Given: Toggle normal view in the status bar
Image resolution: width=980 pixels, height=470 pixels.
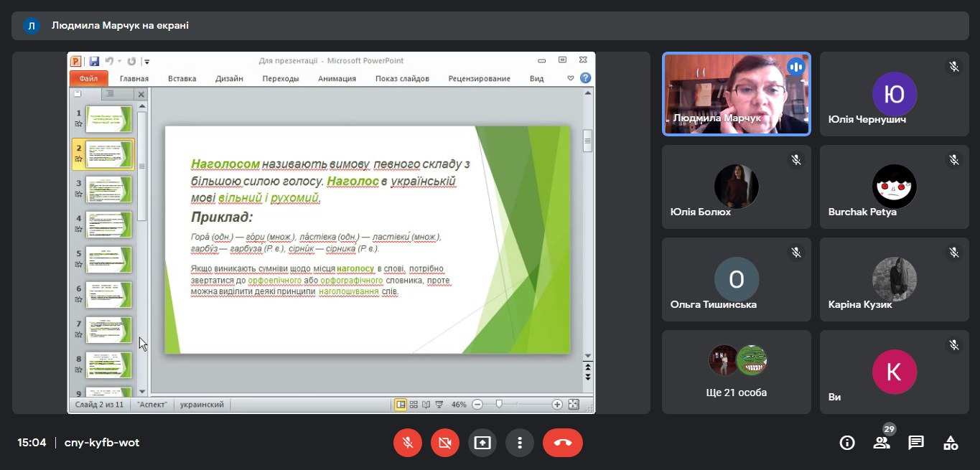Looking at the screenshot, I should coord(401,405).
